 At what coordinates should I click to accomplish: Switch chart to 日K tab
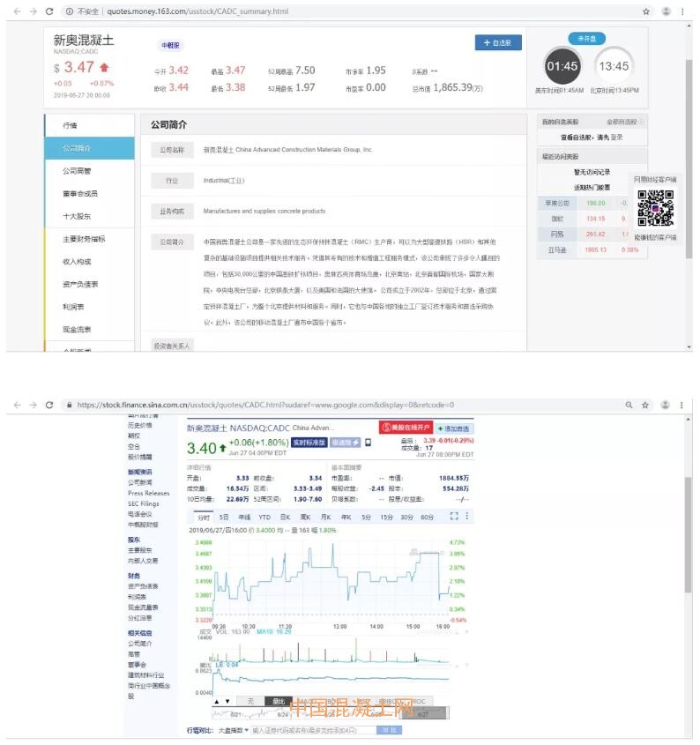285,517
